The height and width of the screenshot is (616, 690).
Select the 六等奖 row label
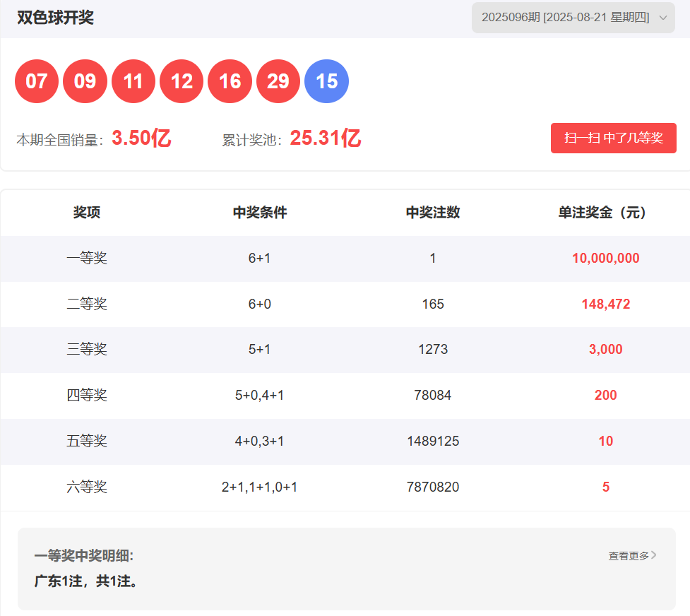pos(87,487)
